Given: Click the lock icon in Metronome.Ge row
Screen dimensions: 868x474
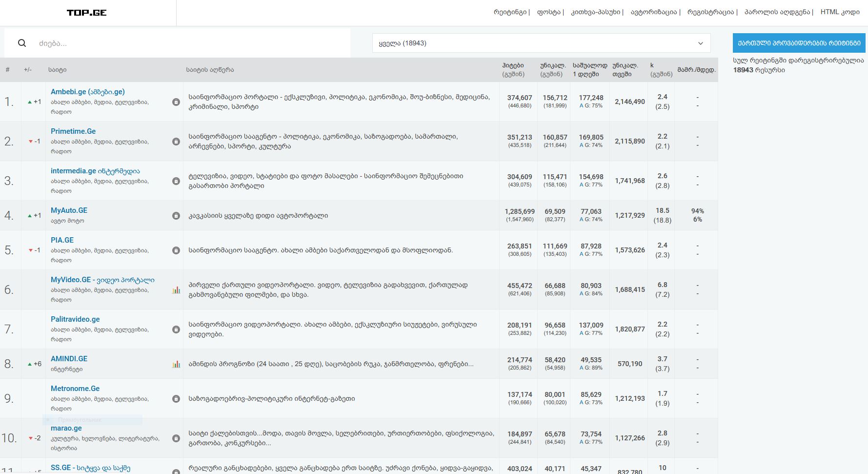Looking at the screenshot, I should coord(176,399).
